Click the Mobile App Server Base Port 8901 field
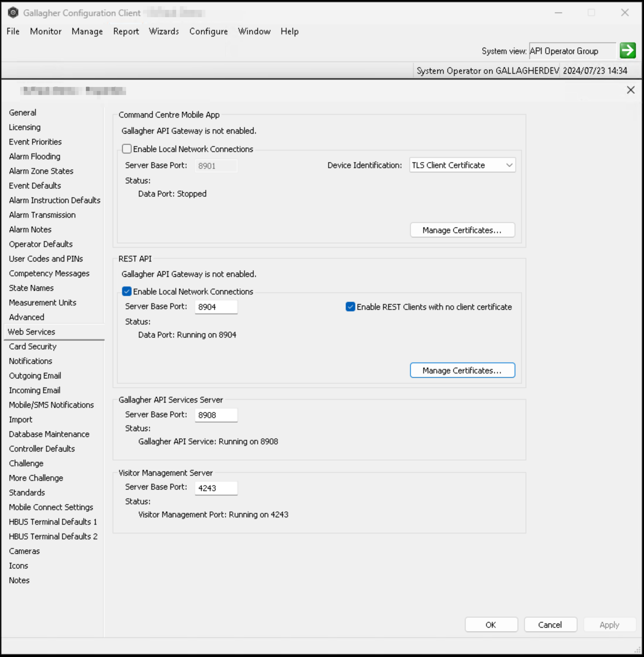Image resolution: width=644 pixels, height=657 pixels. [216, 166]
